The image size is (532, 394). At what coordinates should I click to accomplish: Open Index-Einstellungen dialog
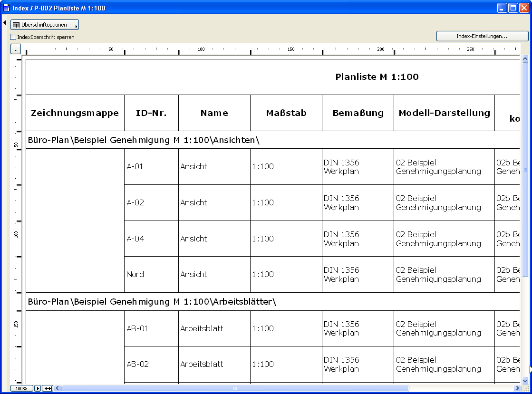point(482,36)
